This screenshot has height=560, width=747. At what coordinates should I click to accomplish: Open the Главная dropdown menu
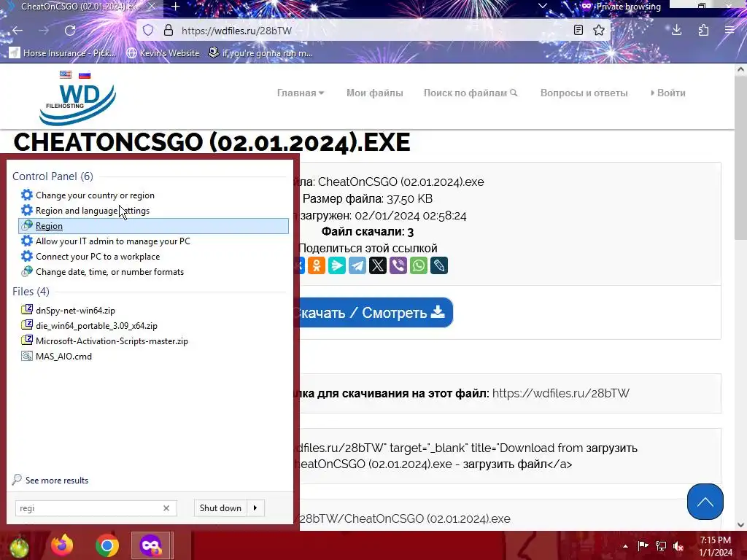[301, 93]
